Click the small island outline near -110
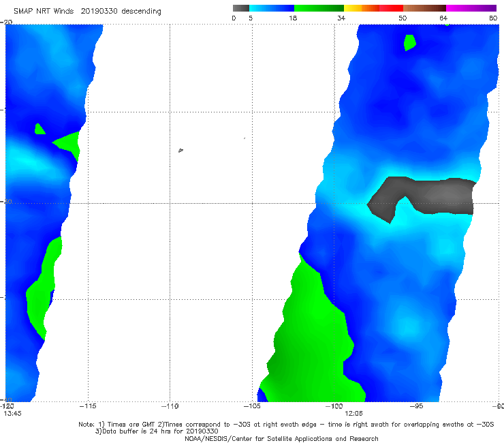Image resolution: width=504 pixels, height=443 pixels. pos(180,150)
